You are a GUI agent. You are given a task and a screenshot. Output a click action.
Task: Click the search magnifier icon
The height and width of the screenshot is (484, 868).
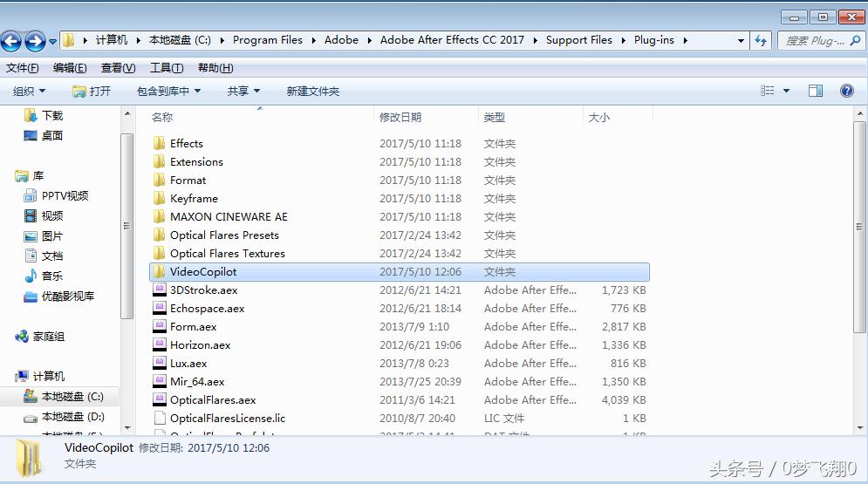pyautogui.click(x=855, y=40)
